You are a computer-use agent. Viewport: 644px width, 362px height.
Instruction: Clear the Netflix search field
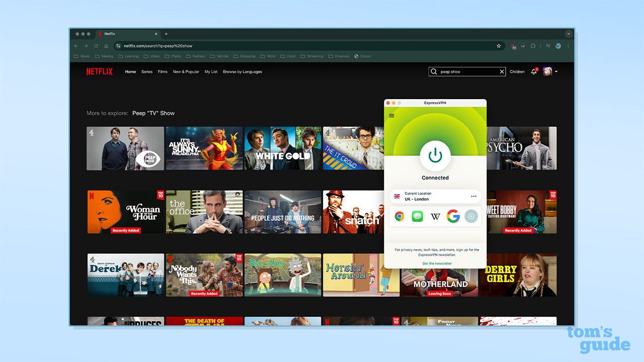[502, 72]
